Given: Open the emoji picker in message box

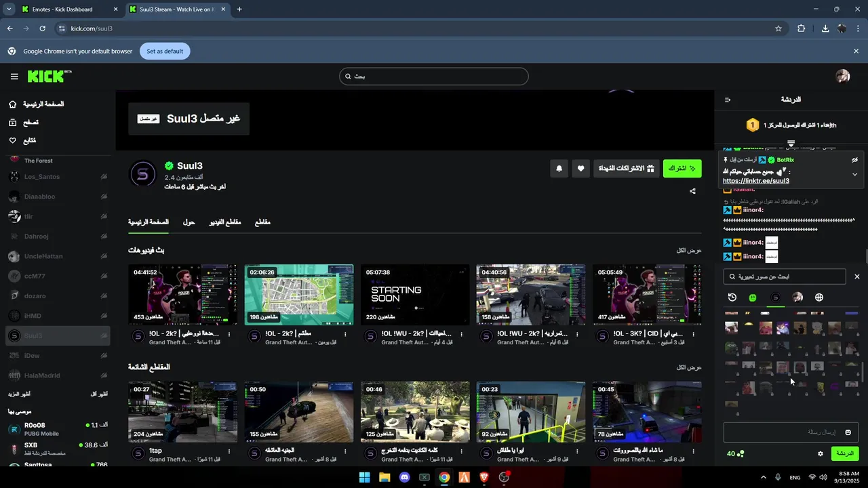Looking at the screenshot, I should 848,432.
